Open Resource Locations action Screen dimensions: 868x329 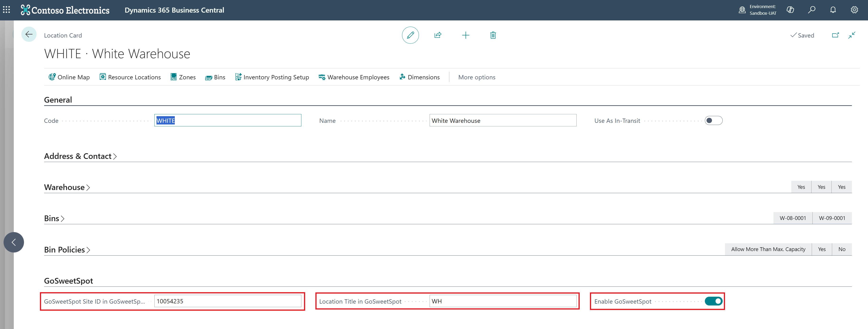[130, 77]
